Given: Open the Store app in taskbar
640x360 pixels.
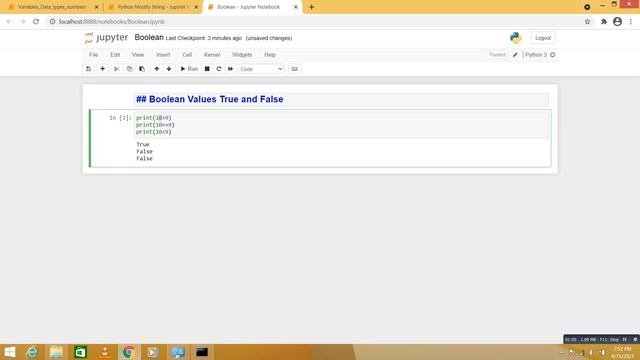Looking at the screenshot, I should pyautogui.click(x=80, y=352).
